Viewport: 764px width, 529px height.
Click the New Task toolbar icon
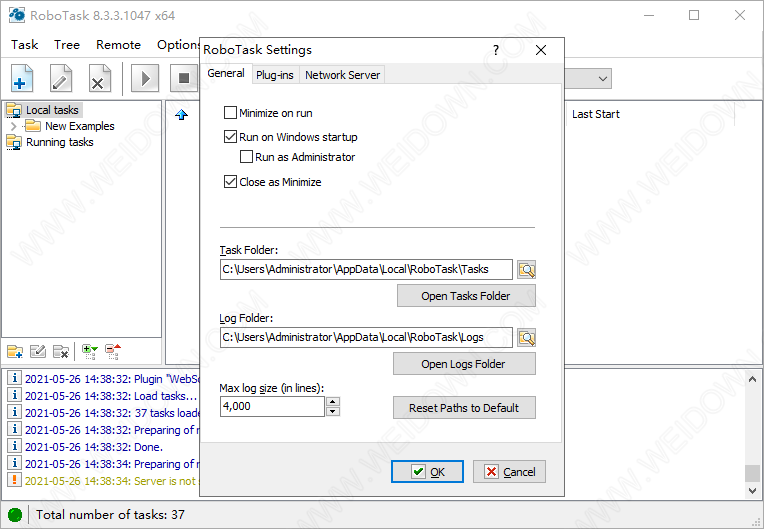(x=23, y=78)
